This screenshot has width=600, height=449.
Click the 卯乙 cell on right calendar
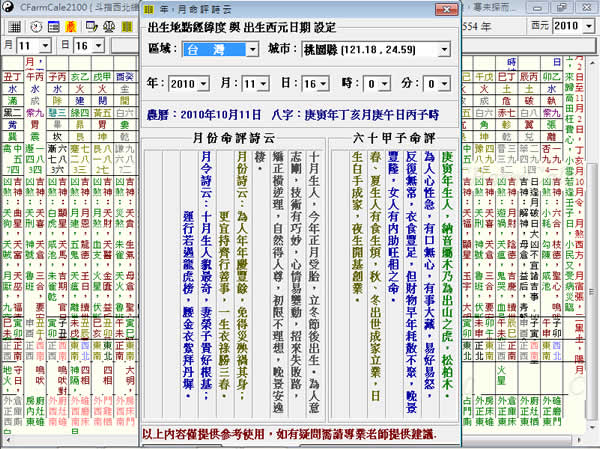(x=551, y=77)
